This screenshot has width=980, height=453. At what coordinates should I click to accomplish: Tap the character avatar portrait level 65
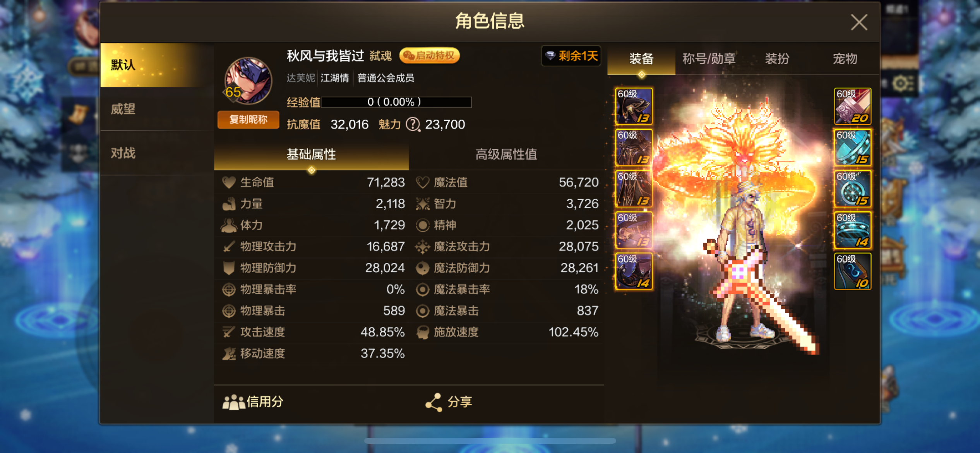click(248, 81)
